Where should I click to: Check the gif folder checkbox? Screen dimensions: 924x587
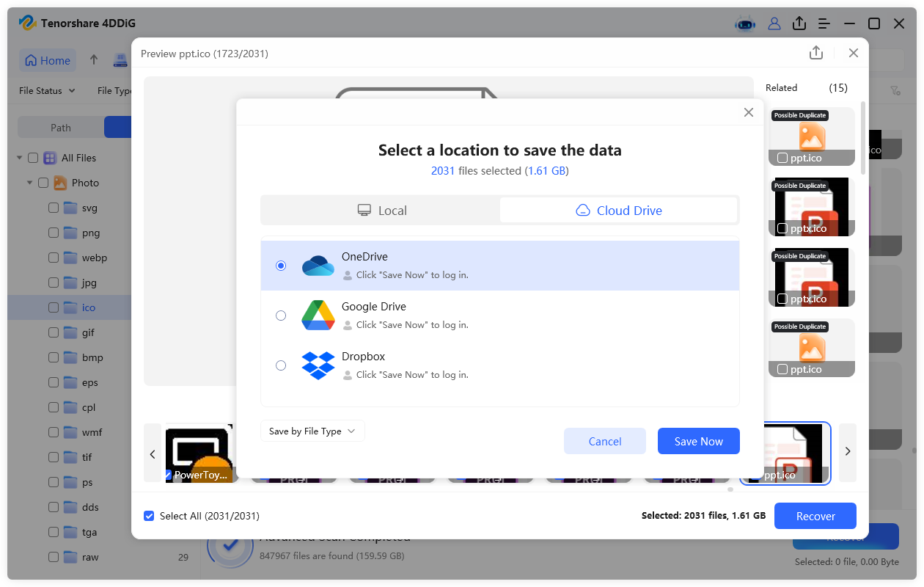[x=54, y=332]
